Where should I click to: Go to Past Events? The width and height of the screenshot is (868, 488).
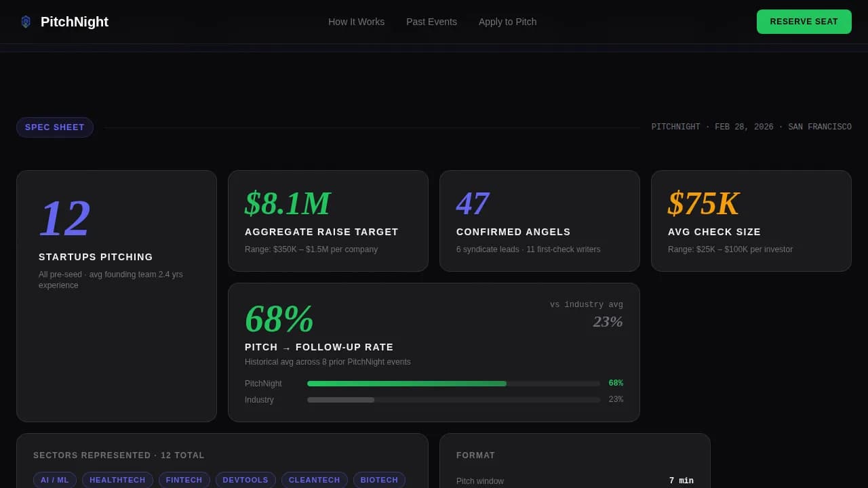coord(431,22)
